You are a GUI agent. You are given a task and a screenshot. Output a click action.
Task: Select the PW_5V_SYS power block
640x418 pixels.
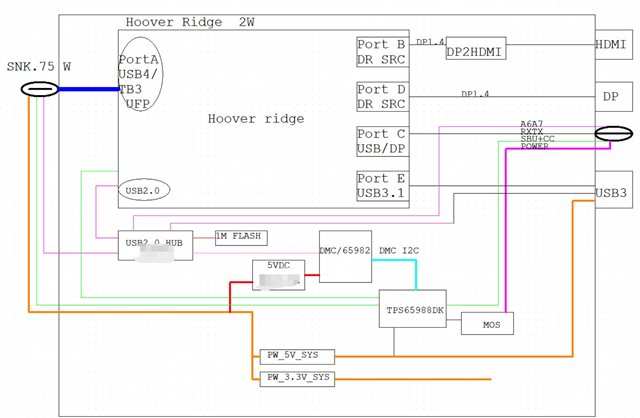click(x=297, y=357)
